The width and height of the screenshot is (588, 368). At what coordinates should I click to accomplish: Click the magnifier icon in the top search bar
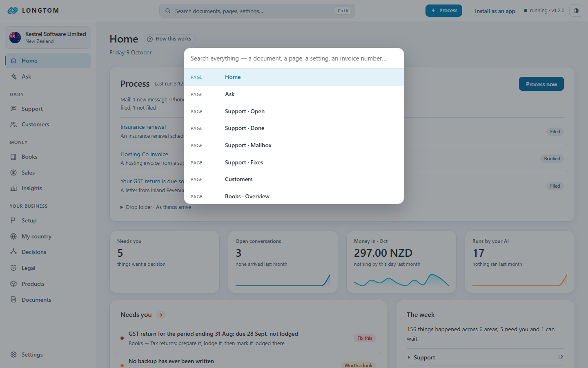[x=168, y=11]
